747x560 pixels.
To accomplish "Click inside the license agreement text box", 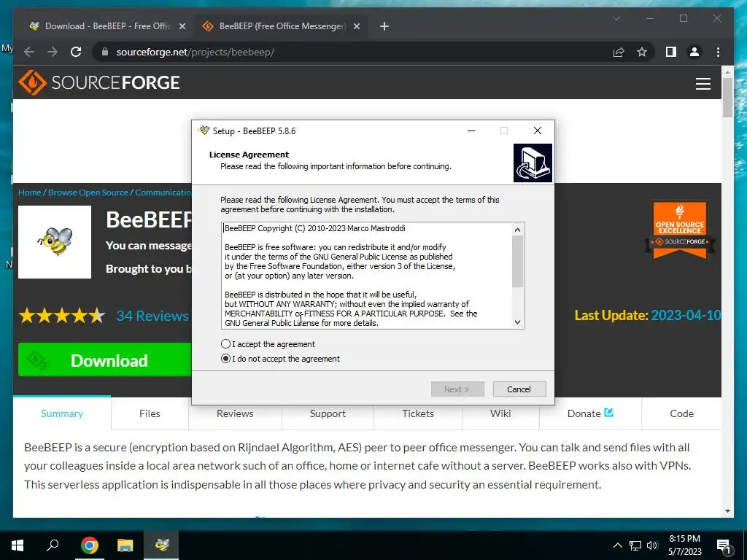I will click(367, 275).
